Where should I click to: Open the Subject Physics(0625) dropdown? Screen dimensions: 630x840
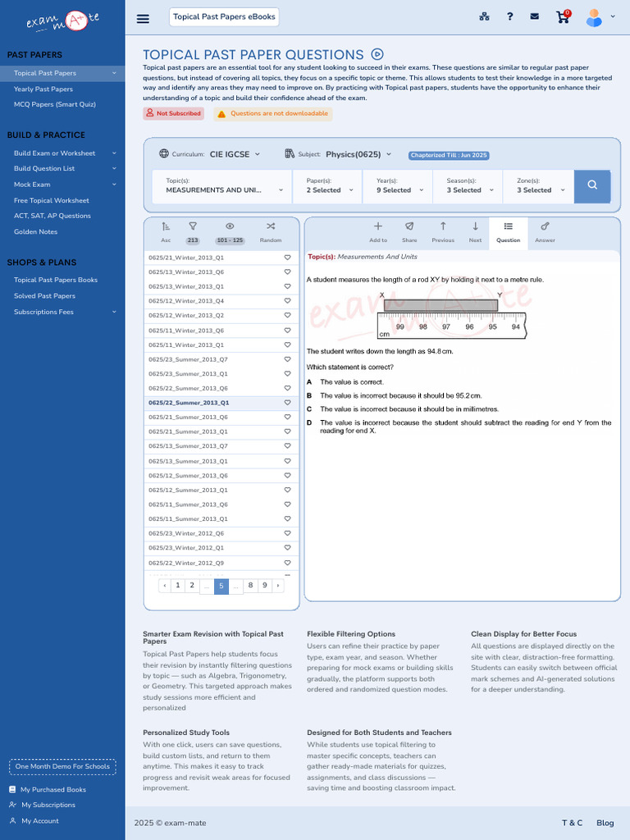pyautogui.click(x=358, y=154)
